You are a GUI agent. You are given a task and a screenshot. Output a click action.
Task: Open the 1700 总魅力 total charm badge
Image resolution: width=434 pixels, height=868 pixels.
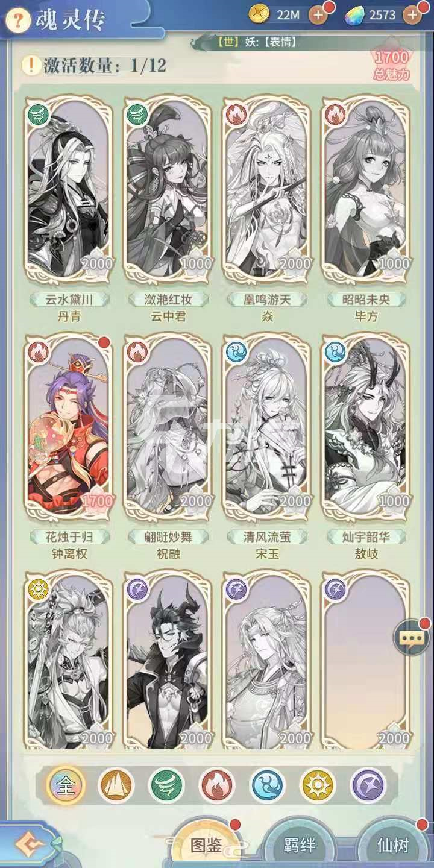pyautogui.click(x=392, y=64)
